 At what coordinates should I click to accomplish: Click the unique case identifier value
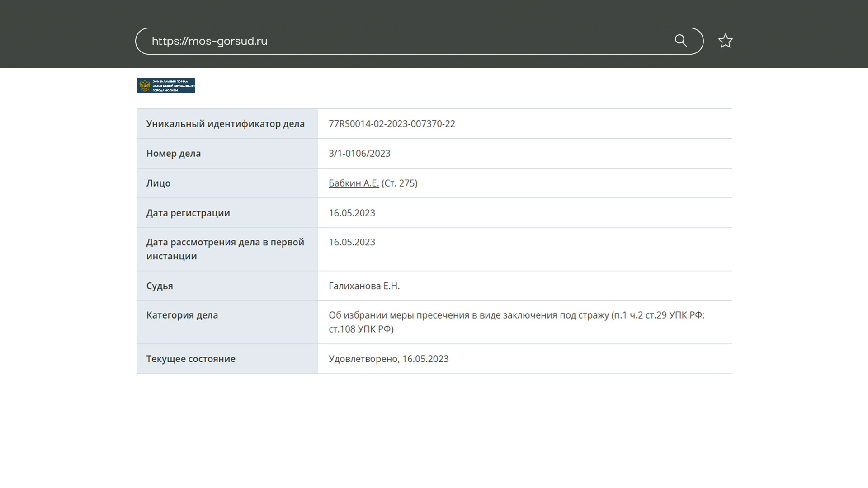click(392, 124)
